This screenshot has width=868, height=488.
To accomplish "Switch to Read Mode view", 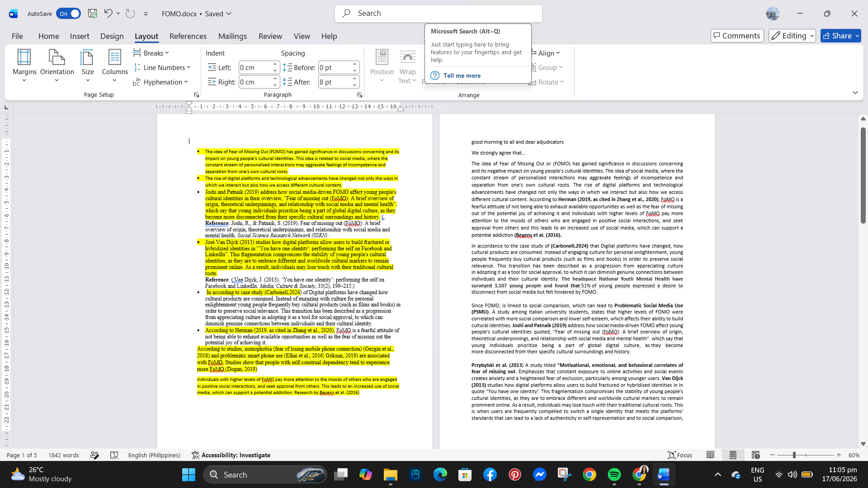I will tap(710, 455).
